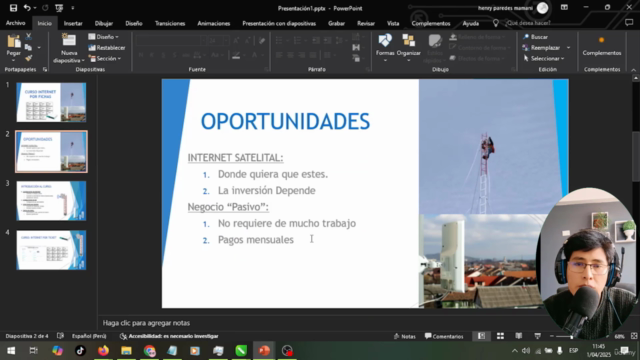Click the notes area 'Haga clic para agregar notas'

click(146, 323)
